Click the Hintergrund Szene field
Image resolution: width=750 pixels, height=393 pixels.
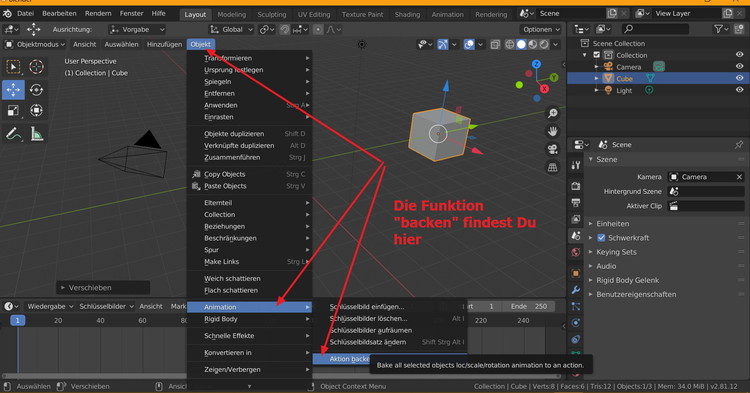pyautogui.click(x=706, y=191)
